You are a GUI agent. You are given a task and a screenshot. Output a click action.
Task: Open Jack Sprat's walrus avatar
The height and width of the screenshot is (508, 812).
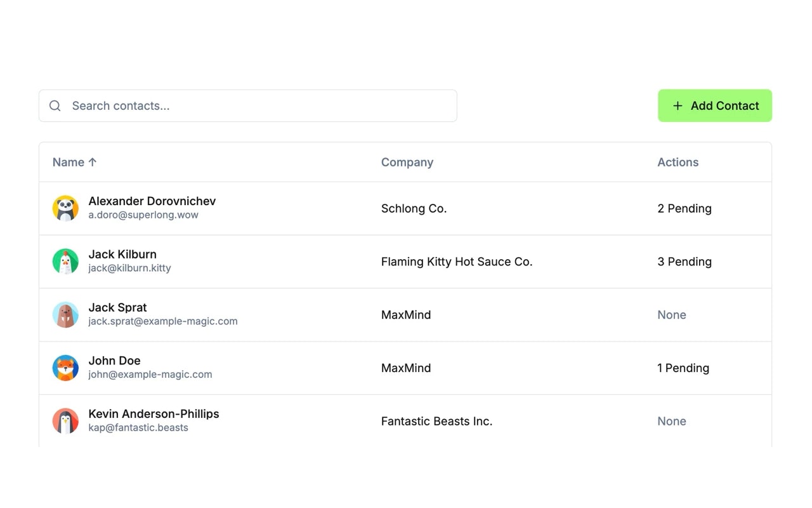pyautogui.click(x=65, y=315)
